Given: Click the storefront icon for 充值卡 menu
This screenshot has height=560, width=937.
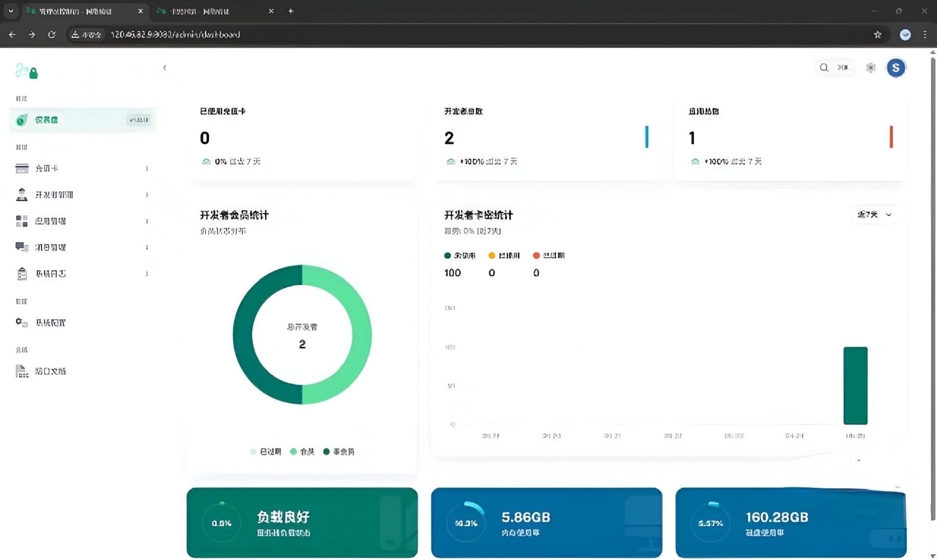Looking at the screenshot, I should (x=22, y=169).
